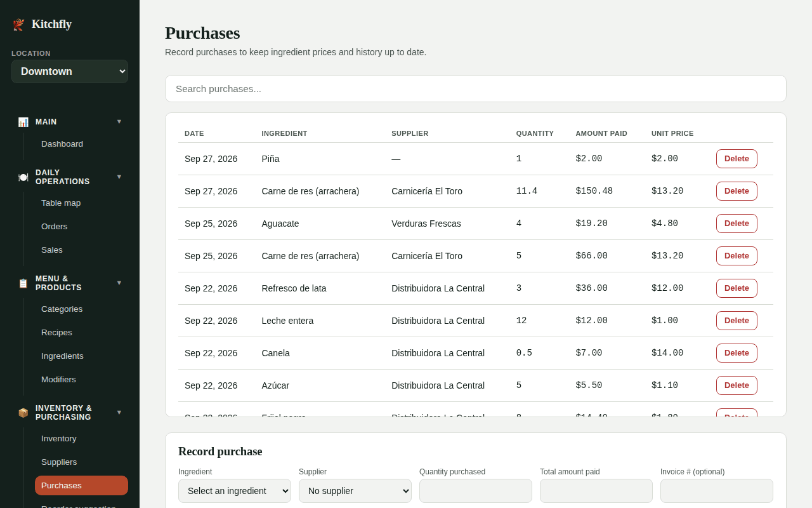Open the Select an ingredient dropdown
Viewport: 812px width, 508px height.
tap(235, 491)
